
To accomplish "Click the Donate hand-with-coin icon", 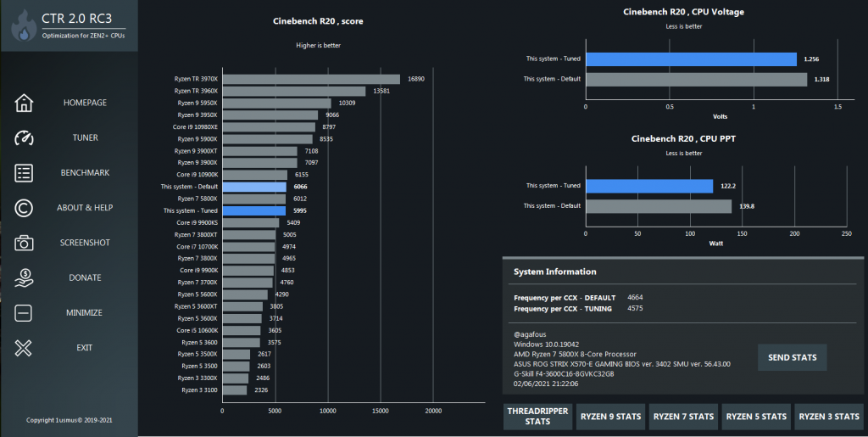I will (x=24, y=277).
